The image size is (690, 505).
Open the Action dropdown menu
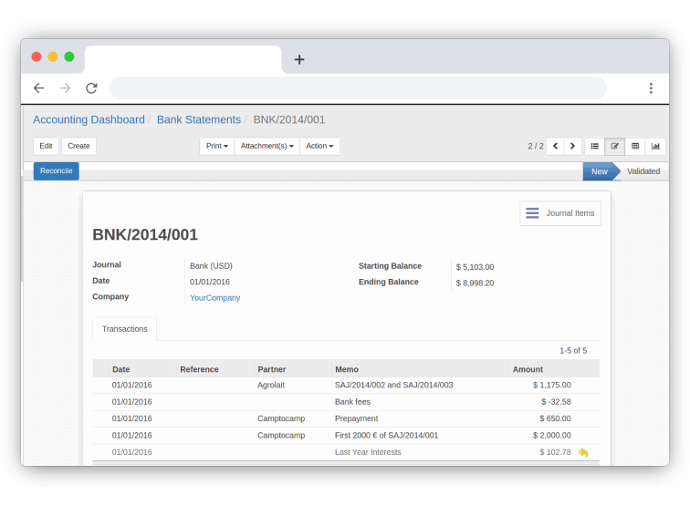pos(319,146)
